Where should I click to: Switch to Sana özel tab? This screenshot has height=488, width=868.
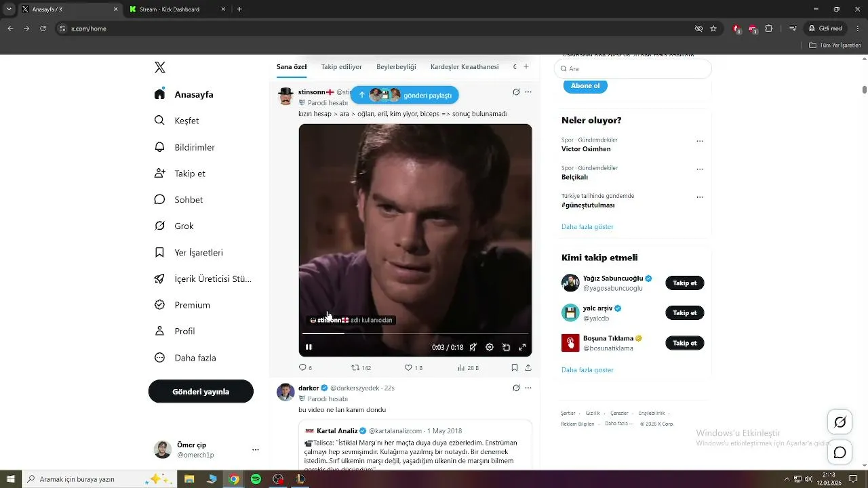coord(292,67)
